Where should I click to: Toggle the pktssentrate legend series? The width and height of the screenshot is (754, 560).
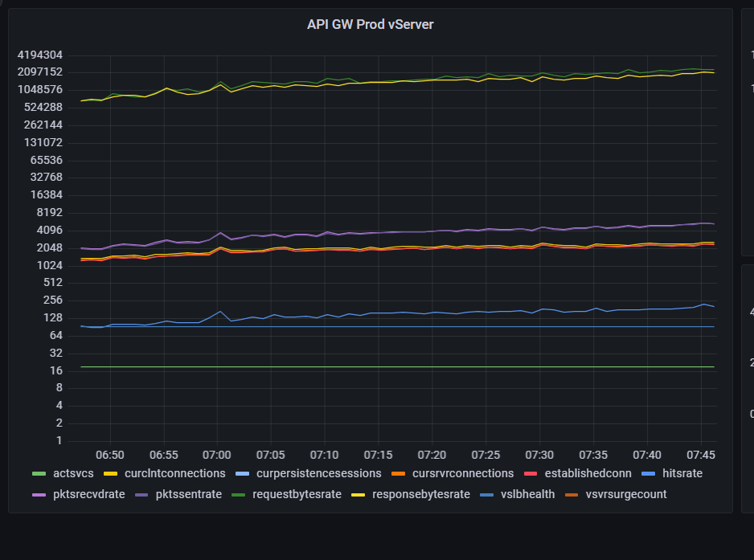(188, 495)
